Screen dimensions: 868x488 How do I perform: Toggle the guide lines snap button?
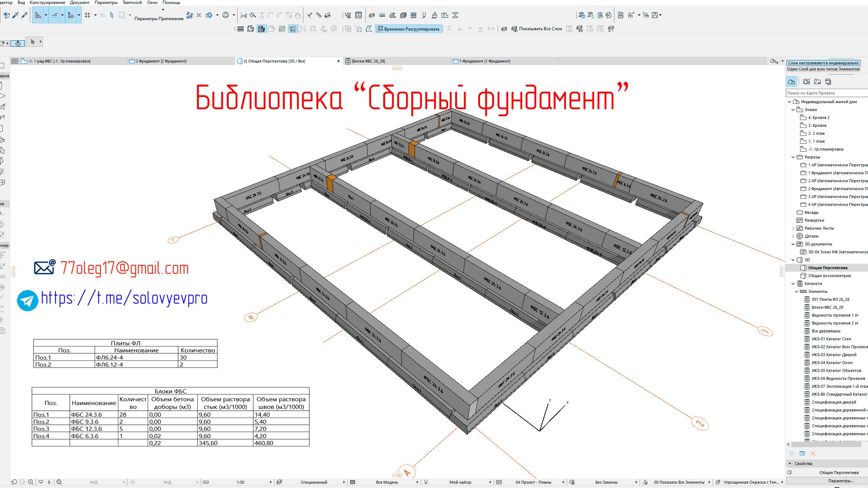pos(55,15)
